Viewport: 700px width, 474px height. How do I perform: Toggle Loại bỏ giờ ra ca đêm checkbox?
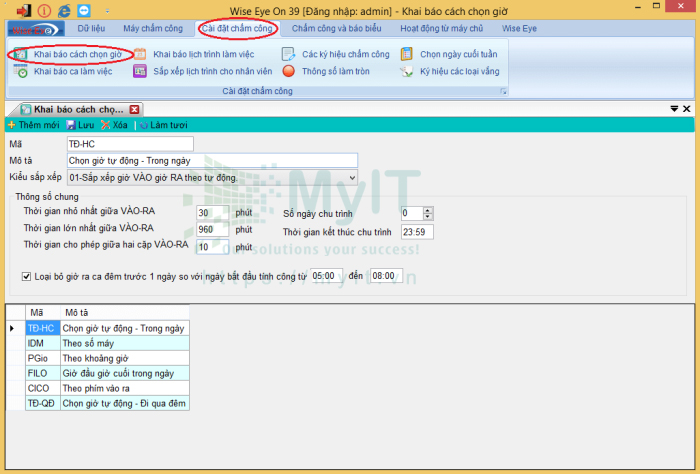point(26,277)
